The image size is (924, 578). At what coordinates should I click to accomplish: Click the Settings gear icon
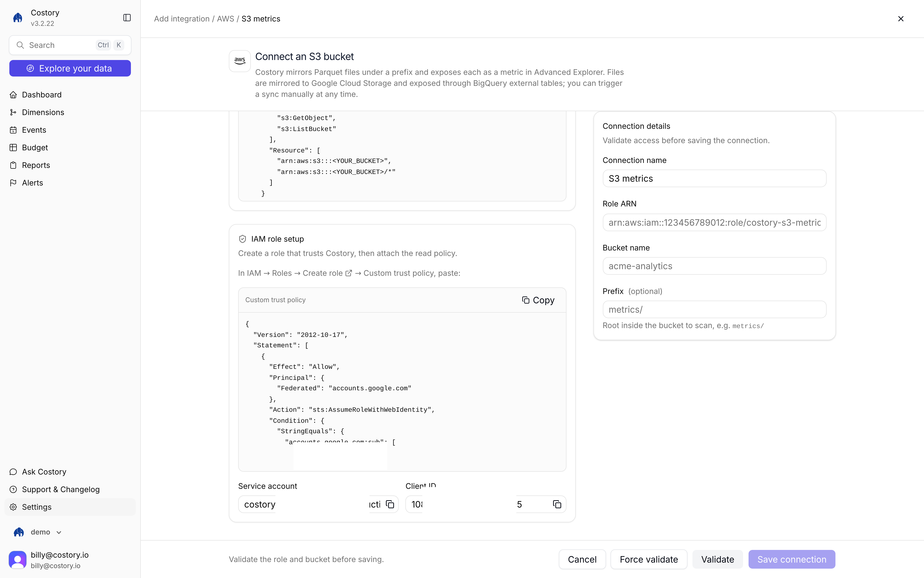point(13,507)
